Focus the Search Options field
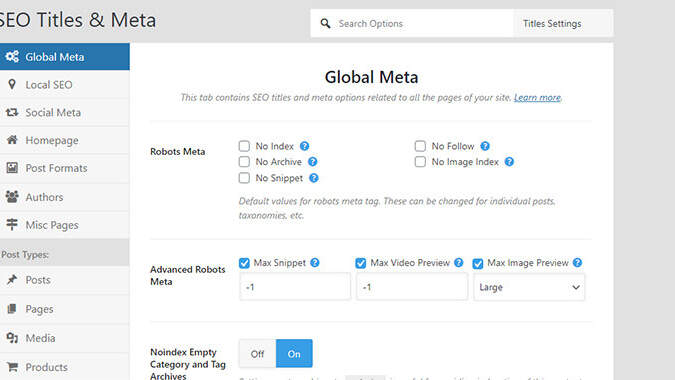The image size is (675, 380). point(412,23)
